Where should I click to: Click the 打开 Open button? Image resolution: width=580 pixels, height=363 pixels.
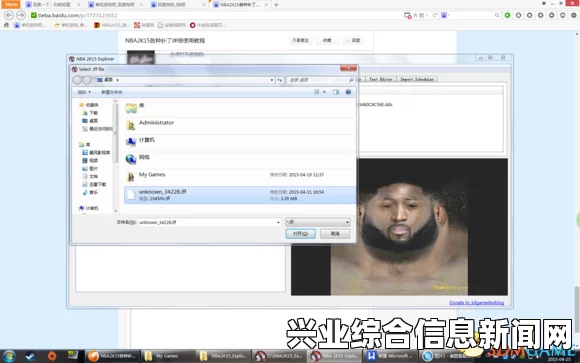[300, 234]
